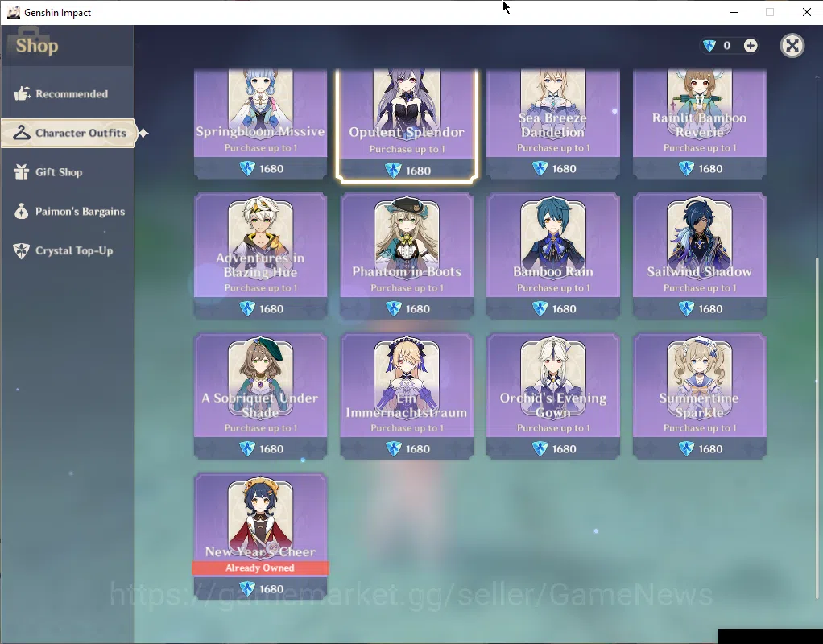Close the Genshin Impact window
This screenshot has width=823, height=644.
(x=807, y=12)
